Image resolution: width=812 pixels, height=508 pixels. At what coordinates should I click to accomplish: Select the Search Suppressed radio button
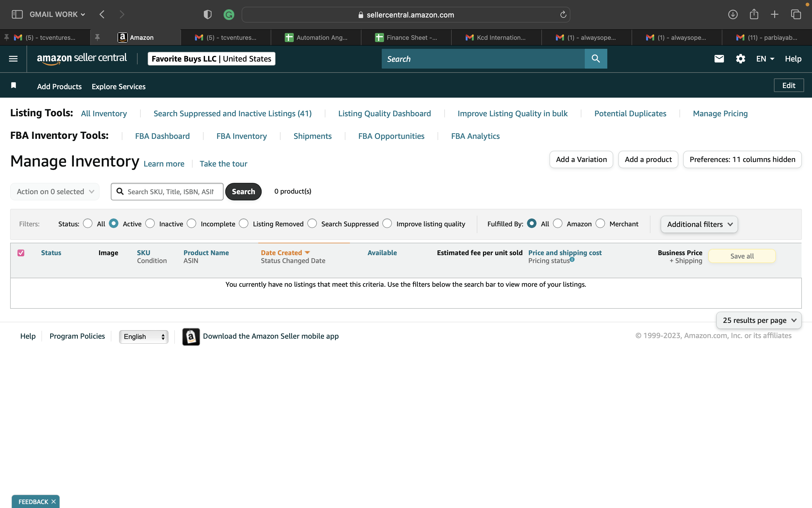[x=312, y=224]
